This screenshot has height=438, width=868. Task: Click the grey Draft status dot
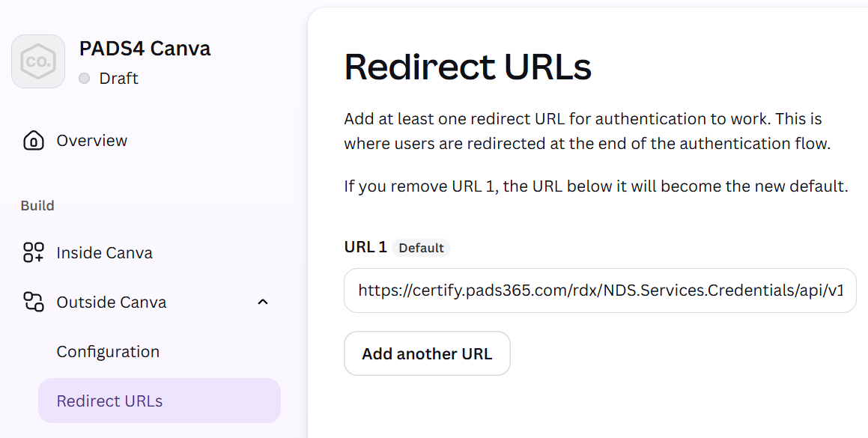point(84,79)
